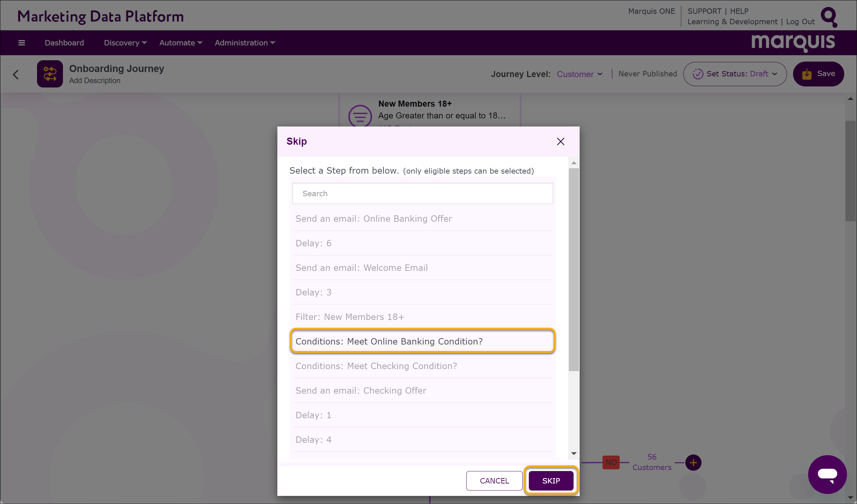Open the Set Status: Draft dropdown
This screenshot has height=504, width=857.
coord(735,74)
